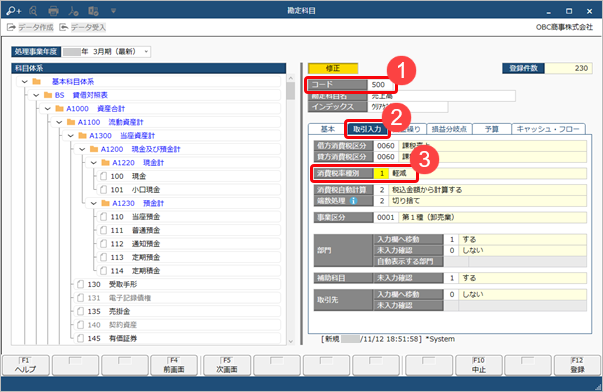
Task: Click the F1 ヘルプ function button
Action: 26,365
